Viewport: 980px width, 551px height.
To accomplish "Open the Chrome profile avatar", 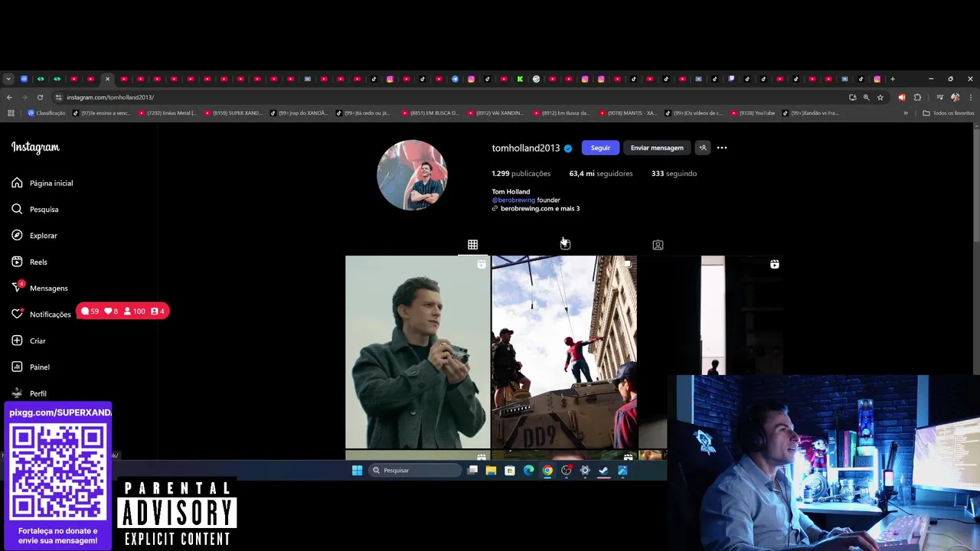I will click(x=955, y=97).
